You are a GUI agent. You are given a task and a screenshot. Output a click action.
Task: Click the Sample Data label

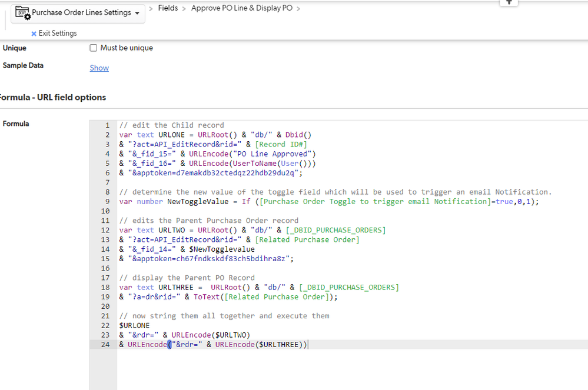pyautogui.click(x=23, y=65)
